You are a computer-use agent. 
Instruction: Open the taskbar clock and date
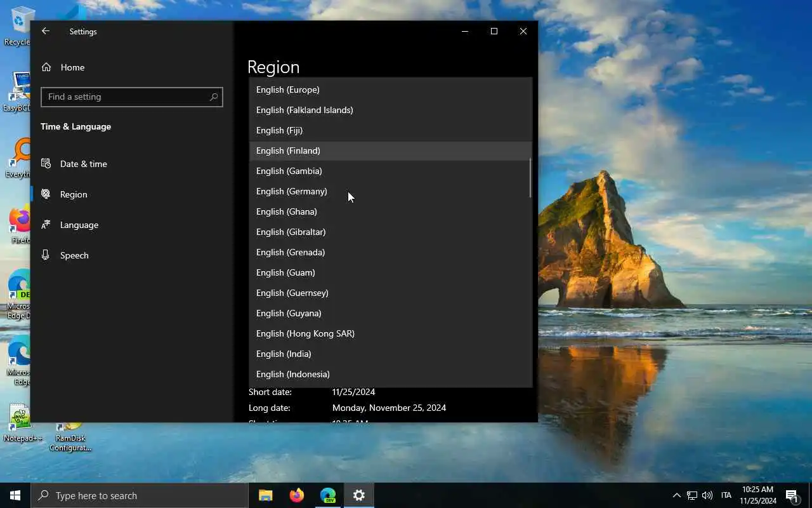click(757, 495)
